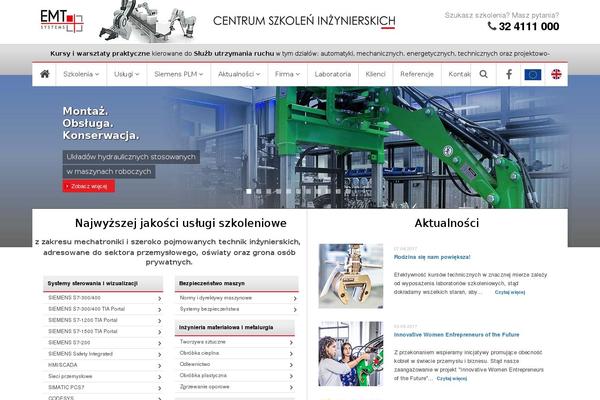Open the gripper robot news thumbnail

click(351, 276)
